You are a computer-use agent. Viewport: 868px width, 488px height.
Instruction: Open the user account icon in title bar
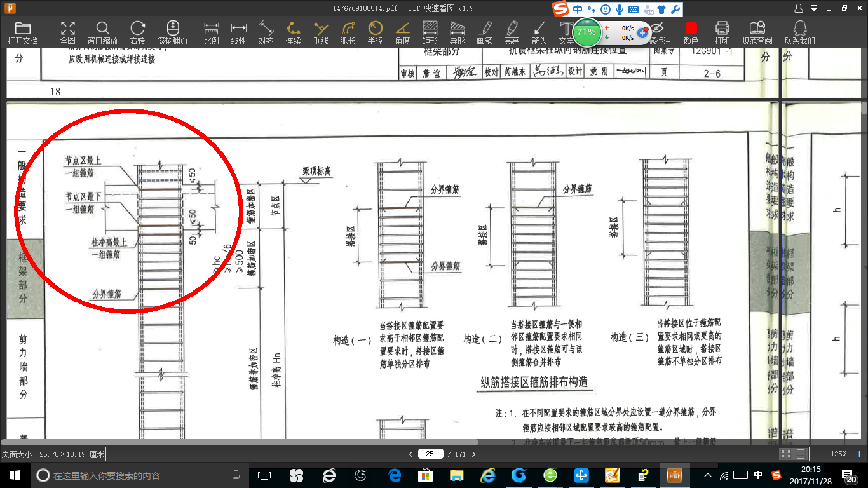799,8
